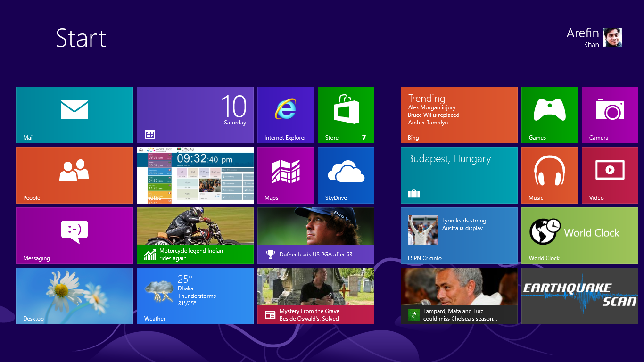Click the World Clock globe icon
The width and height of the screenshot is (644, 362).
[x=545, y=231]
